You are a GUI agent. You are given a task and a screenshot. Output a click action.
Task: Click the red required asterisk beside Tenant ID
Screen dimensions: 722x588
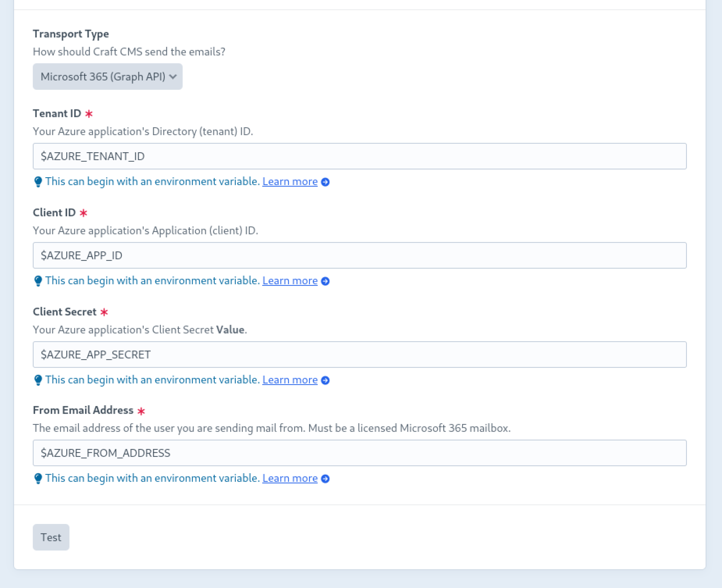(x=89, y=114)
